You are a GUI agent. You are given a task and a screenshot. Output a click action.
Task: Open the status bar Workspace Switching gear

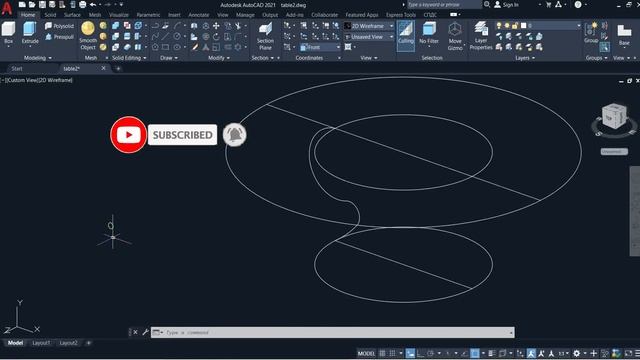coord(576,353)
